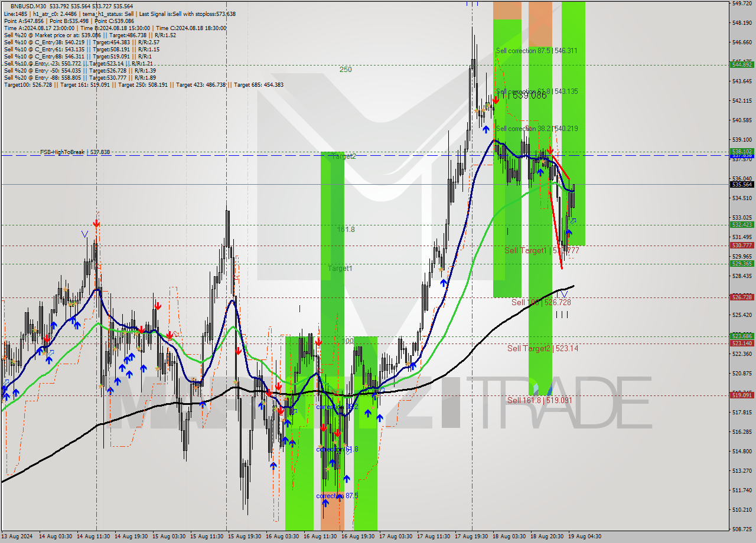Click the '17 Aug 11:30' time axis label

click(434, 537)
